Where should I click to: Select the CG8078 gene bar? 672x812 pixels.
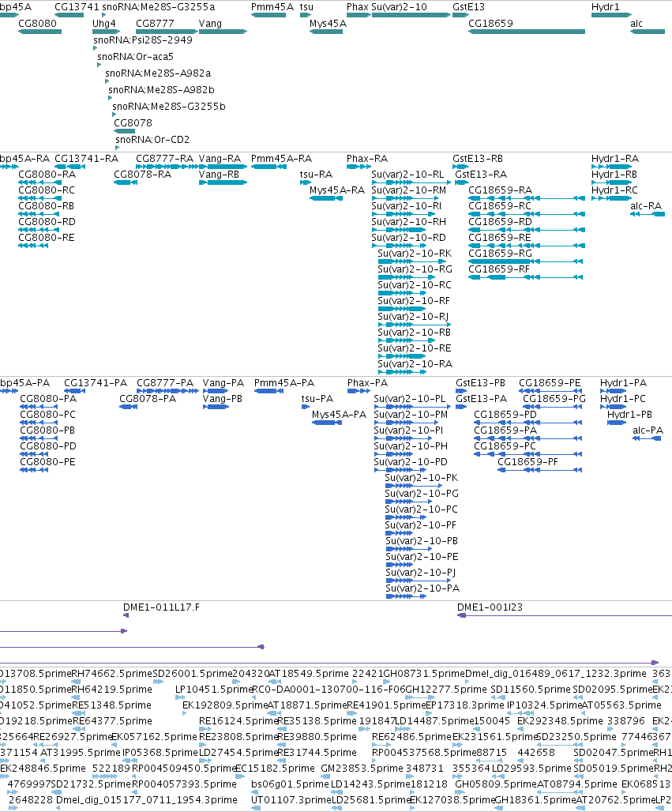[124, 131]
